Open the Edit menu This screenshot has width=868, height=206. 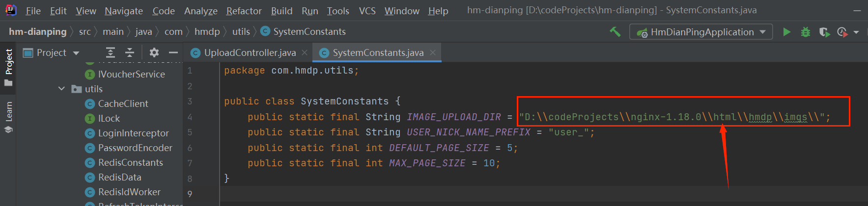tap(58, 11)
